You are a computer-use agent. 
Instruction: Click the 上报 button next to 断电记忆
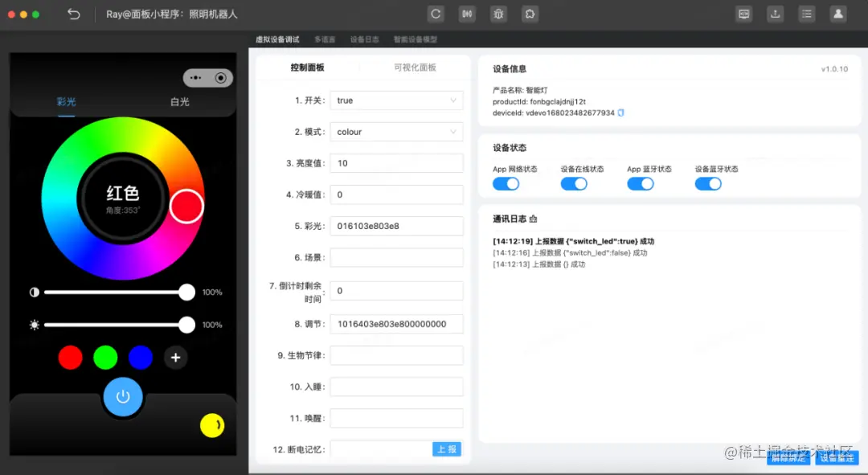coord(447,449)
